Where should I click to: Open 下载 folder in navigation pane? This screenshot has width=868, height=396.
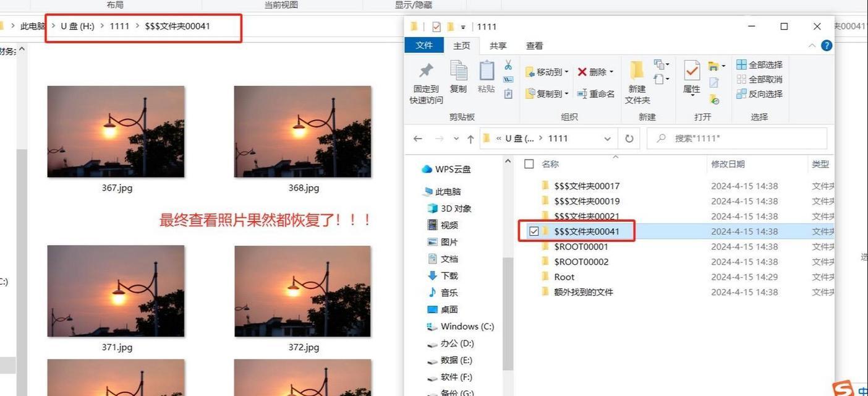pyautogui.click(x=443, y=275)
